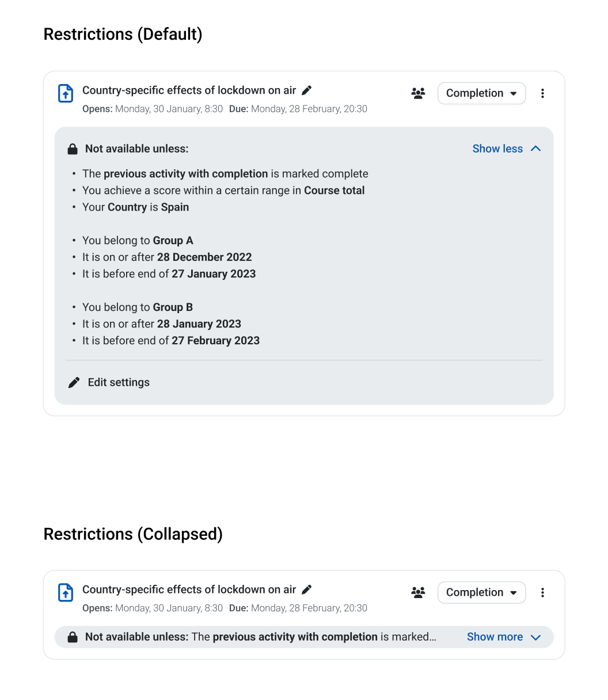The image size is (608, 700).
Task: Click the pencil icon beside the default card title
Action: point(307,90)
